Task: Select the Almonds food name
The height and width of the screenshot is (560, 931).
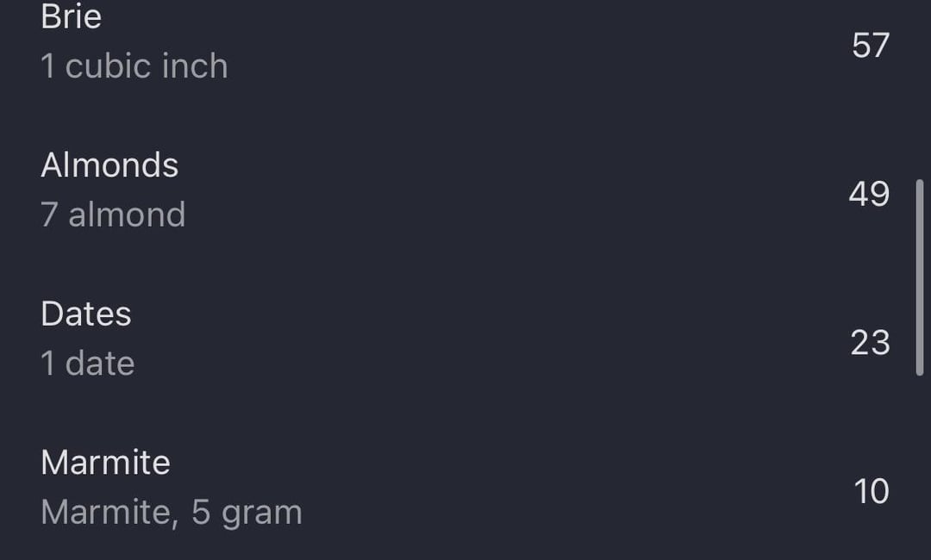Action: tap(109, 165)
